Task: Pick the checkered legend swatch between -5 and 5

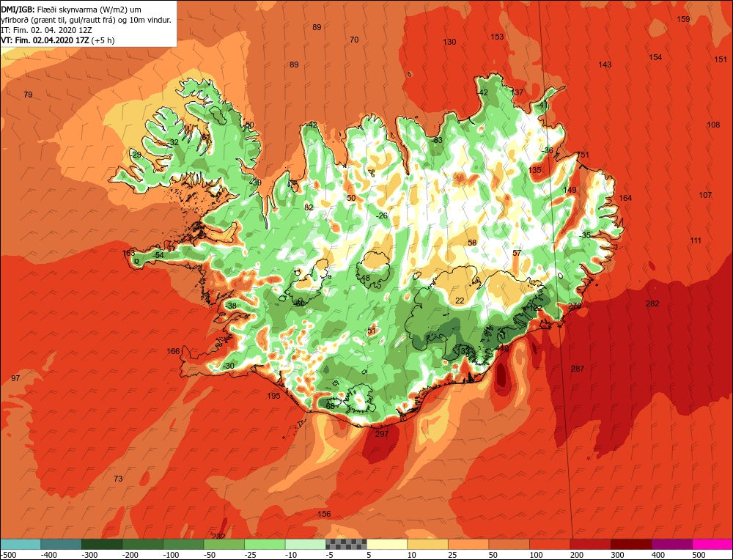Action: pos(347,544)
